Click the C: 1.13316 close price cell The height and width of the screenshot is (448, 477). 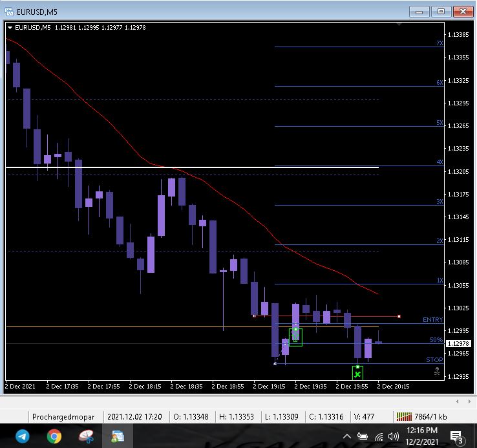coord(326,417)
